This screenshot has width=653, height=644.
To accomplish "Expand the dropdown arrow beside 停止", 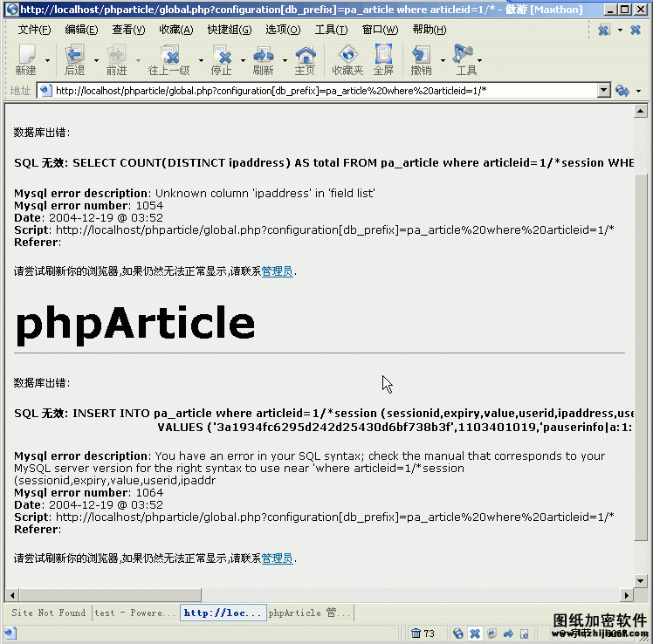I will coord(243,61).
